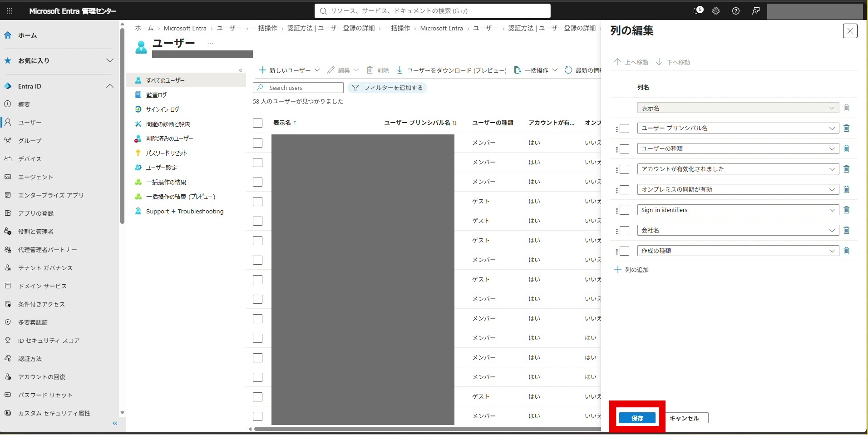
Task: Collapse the Entra ID navigation section
Action: (109, 86)
